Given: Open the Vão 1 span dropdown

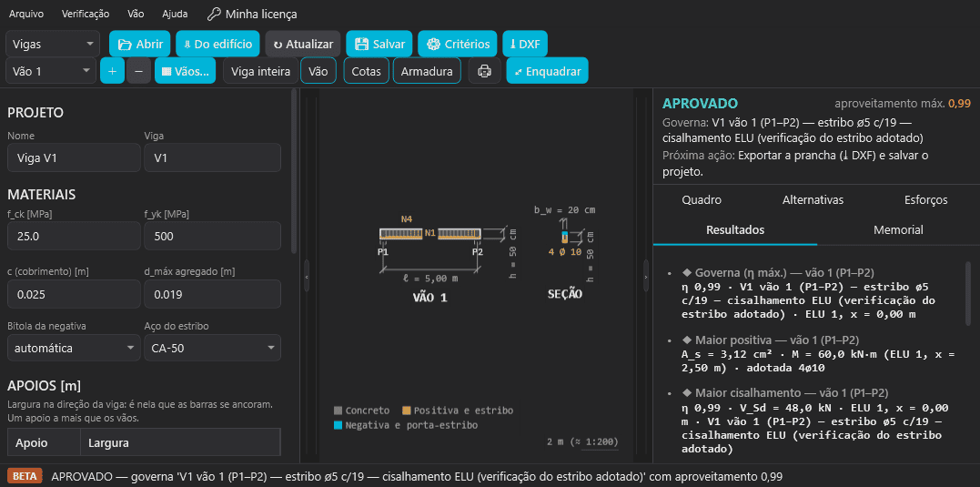Looking at the screenshot, I should (51, 71).
